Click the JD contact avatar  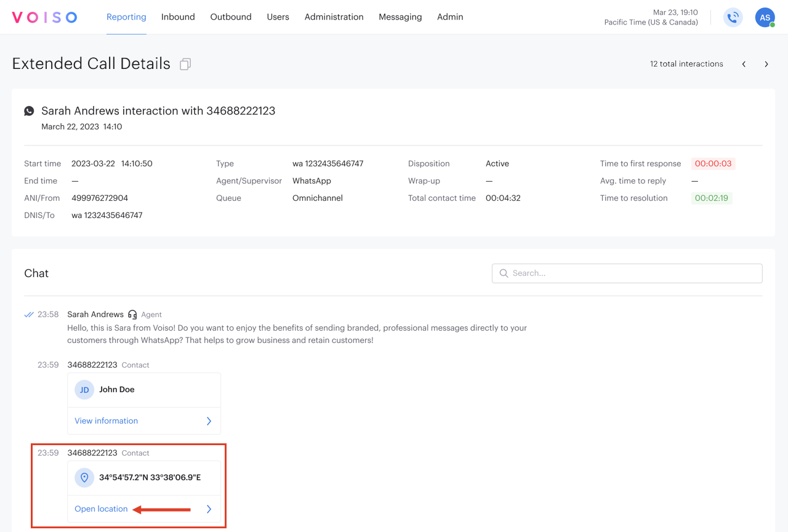coord(84,390)
